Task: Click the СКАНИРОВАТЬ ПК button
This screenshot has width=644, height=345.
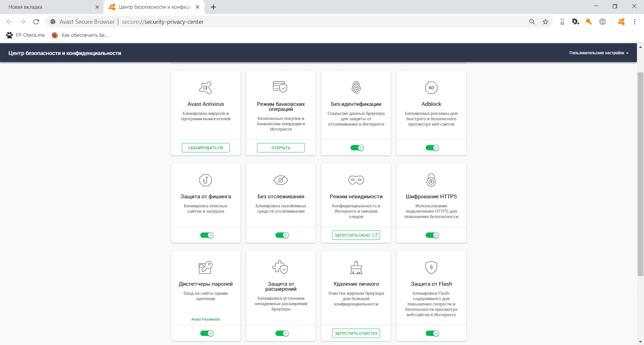Action: 206,148
